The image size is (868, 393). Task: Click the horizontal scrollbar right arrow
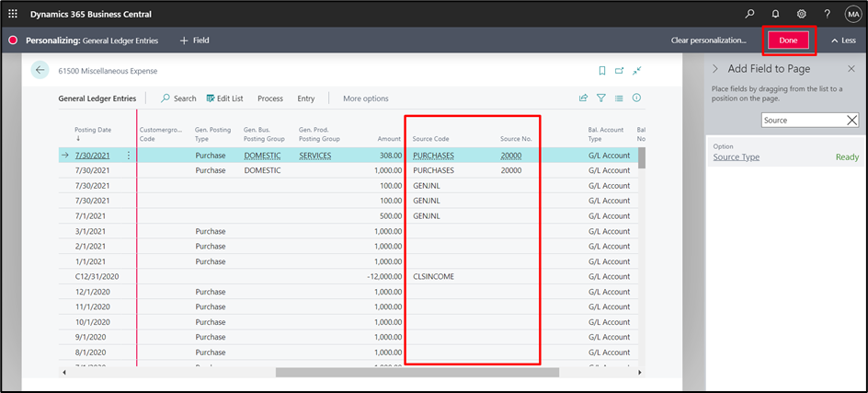click(641, 373)
